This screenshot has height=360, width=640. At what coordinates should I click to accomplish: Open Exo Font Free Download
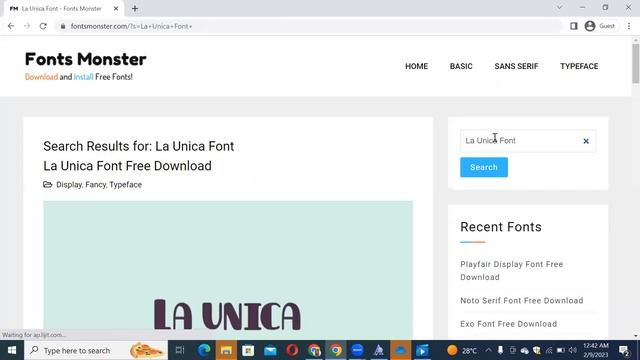pyautogui.click(x=509, y=324)
